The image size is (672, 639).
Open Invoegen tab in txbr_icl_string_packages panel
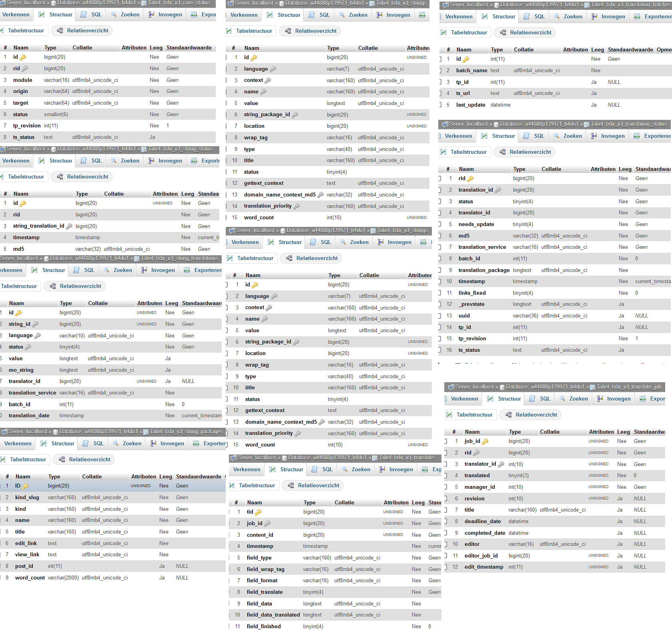[167, 443]
